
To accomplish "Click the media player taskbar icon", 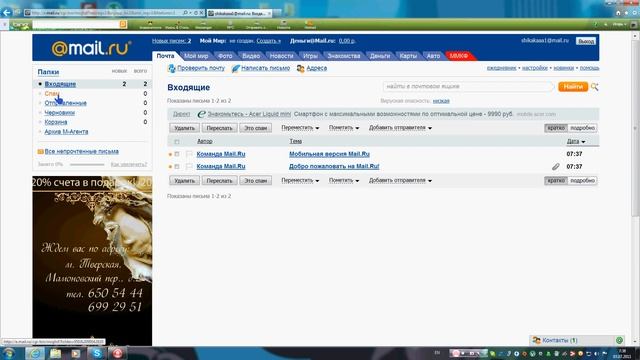I will tap(76, 353).
